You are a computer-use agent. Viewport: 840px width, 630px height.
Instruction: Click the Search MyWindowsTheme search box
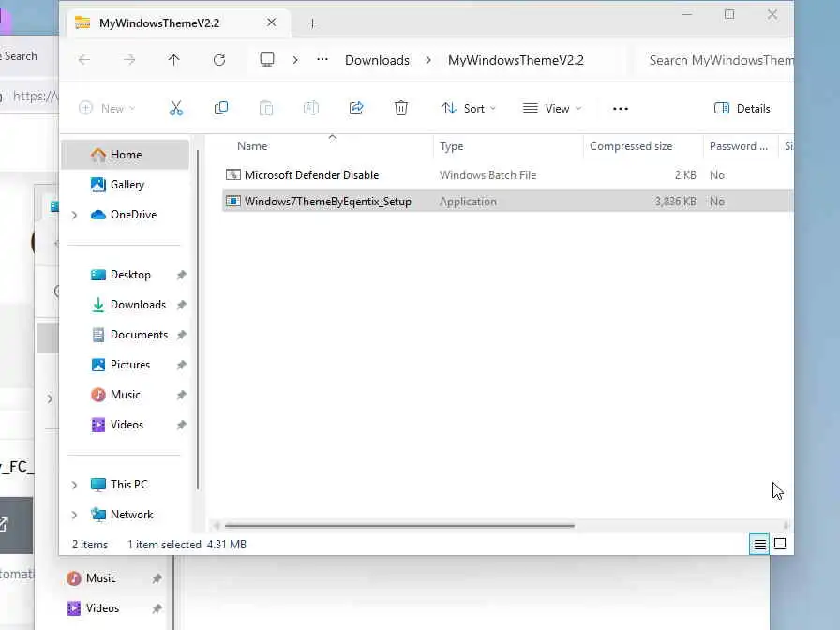tap(713, 60)
